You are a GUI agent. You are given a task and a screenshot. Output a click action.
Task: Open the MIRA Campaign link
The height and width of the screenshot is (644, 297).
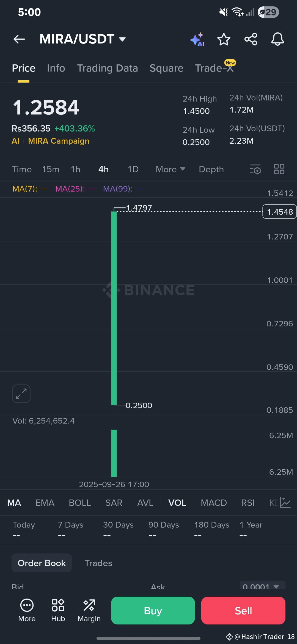58,141
